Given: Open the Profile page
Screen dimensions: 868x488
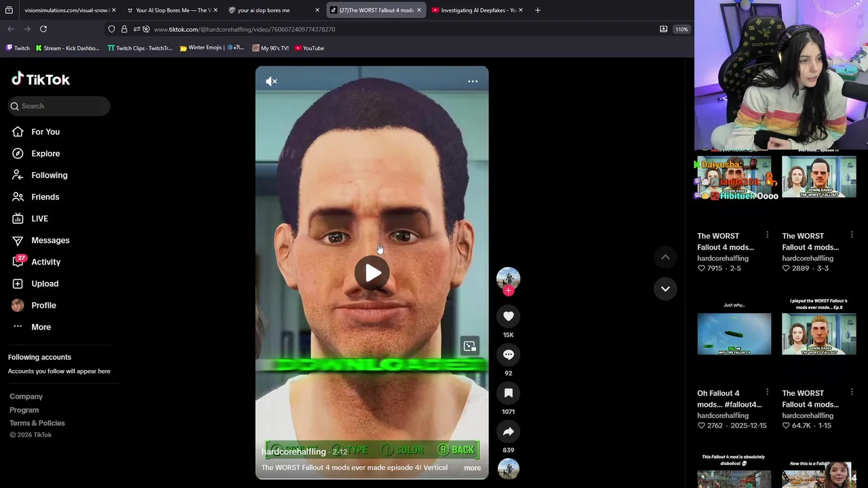Looking at the screenshot, I should click(43, 305).
